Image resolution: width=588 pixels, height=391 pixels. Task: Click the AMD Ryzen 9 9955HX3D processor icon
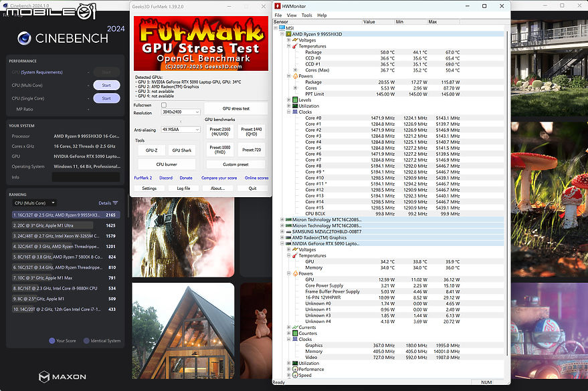click(x=289, y=34)
